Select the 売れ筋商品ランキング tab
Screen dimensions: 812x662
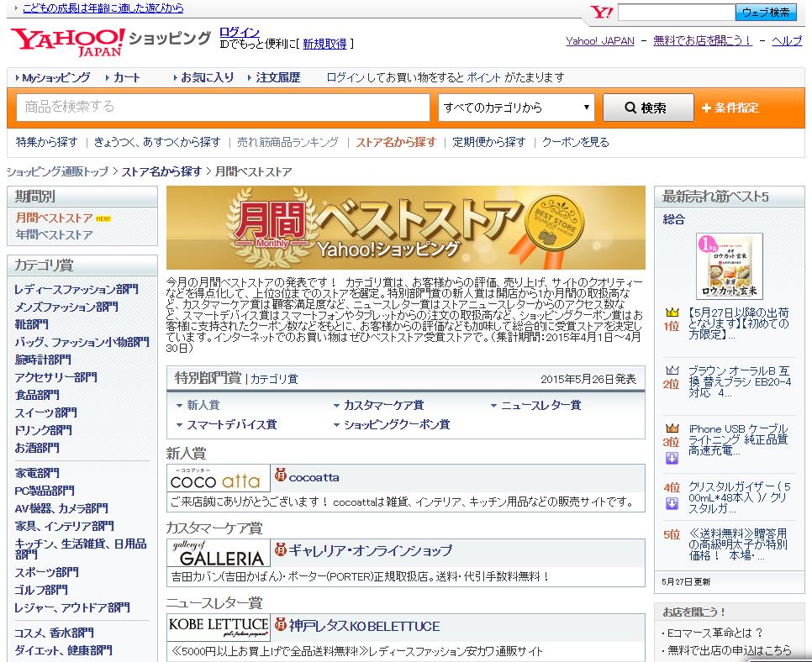(x=287, y=142)
